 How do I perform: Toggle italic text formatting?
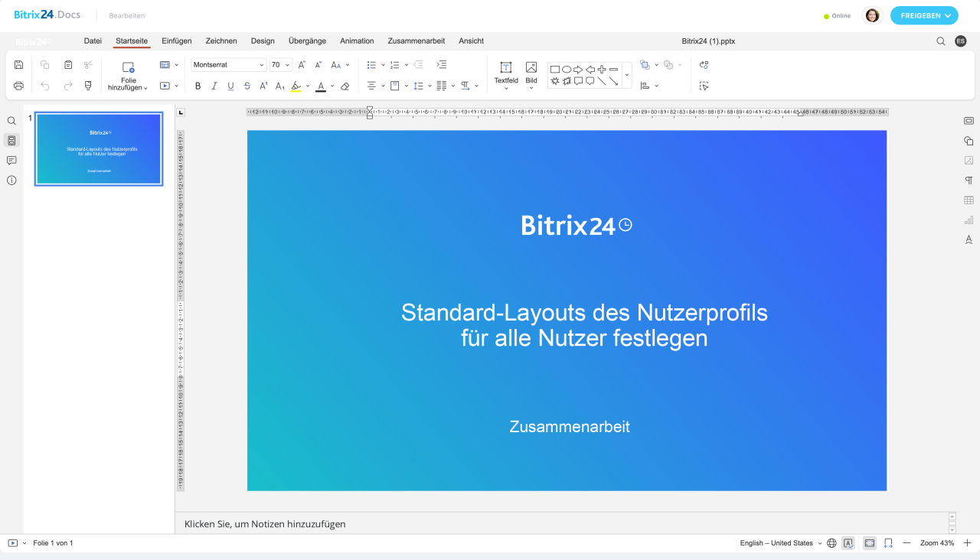214,86
